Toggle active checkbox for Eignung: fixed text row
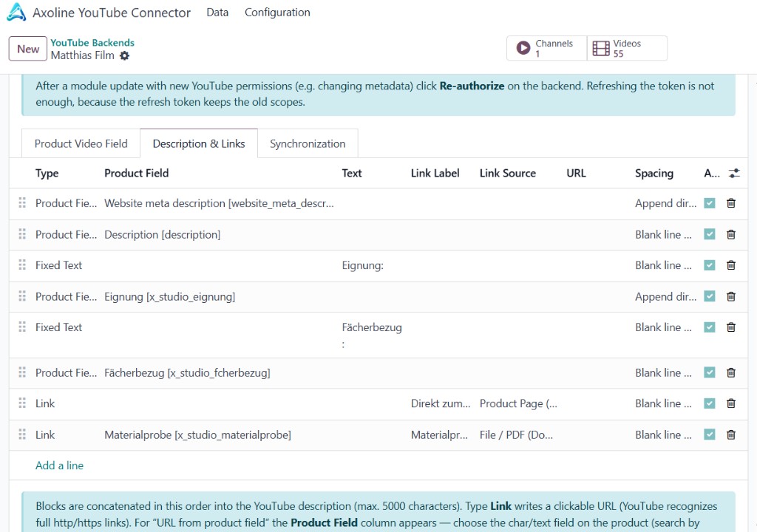Image resolution: width=757 pixels, height=532 pixels. click(709, 265)
